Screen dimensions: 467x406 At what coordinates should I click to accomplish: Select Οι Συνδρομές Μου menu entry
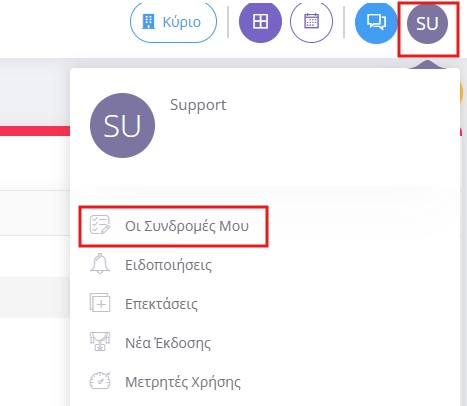[x=173, y=226]
